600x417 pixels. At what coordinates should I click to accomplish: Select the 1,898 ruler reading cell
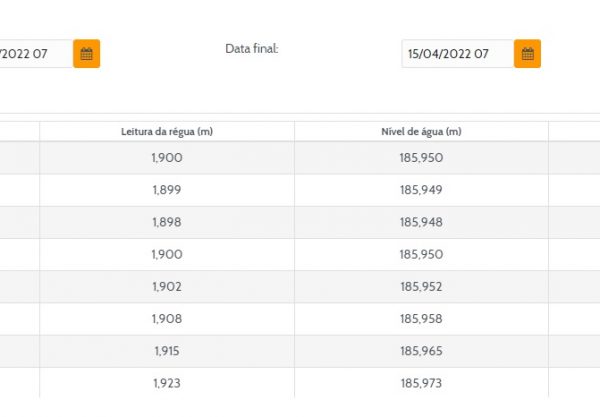point(167,222)
